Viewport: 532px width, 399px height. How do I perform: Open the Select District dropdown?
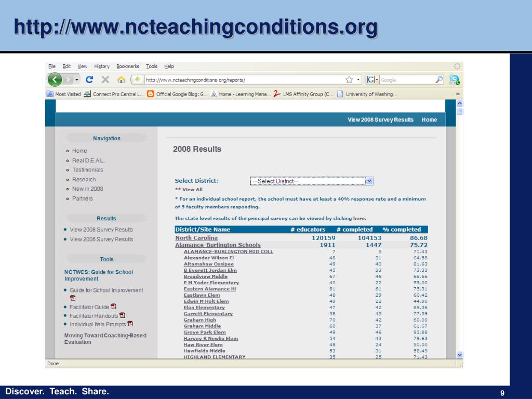(312, 181)
